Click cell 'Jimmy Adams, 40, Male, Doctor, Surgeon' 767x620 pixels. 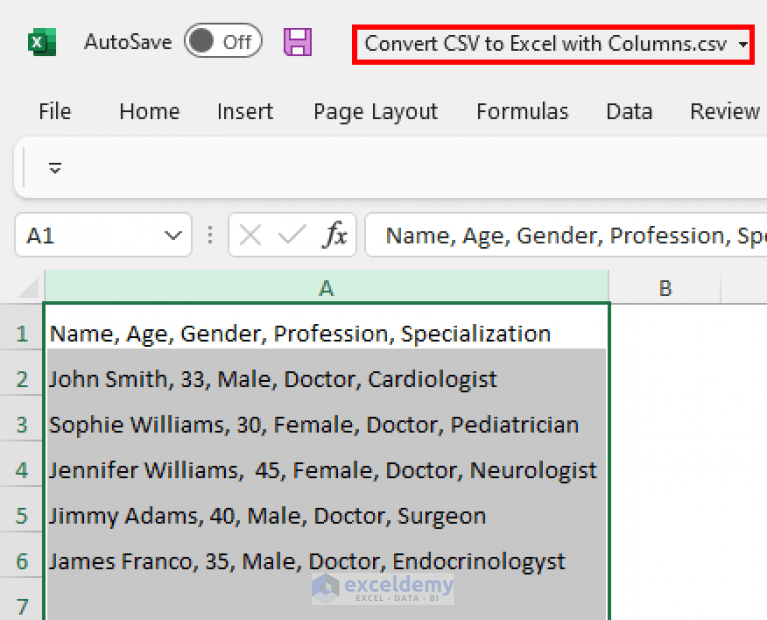pyautogui.click(x=326, y=509)
